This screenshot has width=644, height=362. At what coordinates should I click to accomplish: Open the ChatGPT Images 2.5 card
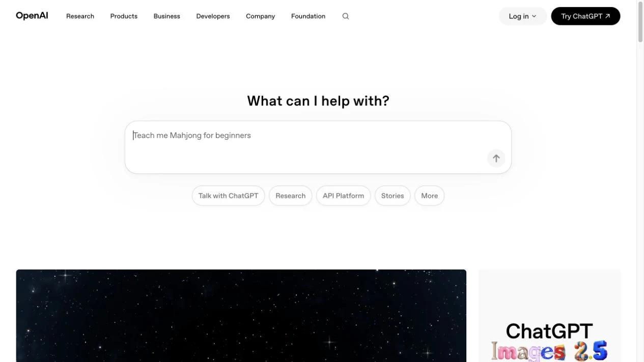[x=549, y=316]
